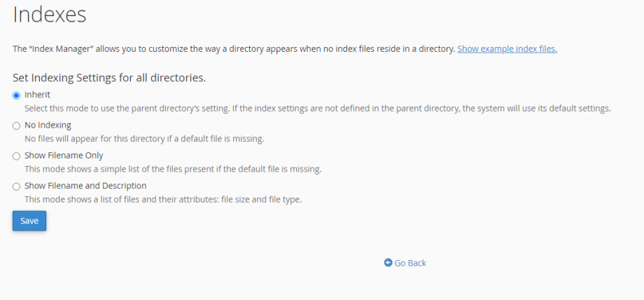
Task: Click the quoted "Index Manager" term
Action: 56,49
